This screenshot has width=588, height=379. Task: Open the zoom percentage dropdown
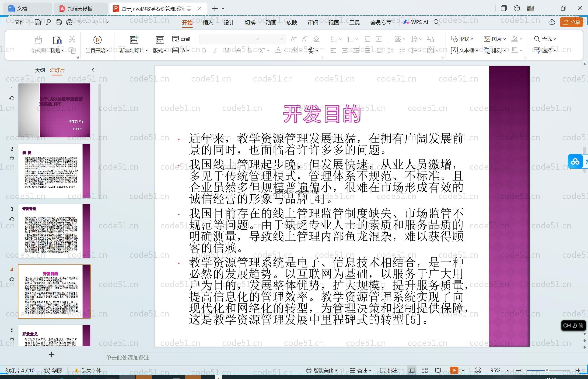[x=507, y=371]
